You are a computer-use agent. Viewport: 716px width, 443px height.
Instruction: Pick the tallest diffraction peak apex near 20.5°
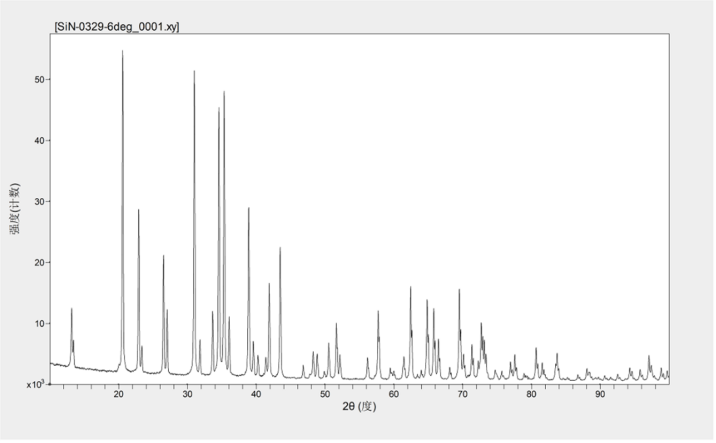(123, 51)
